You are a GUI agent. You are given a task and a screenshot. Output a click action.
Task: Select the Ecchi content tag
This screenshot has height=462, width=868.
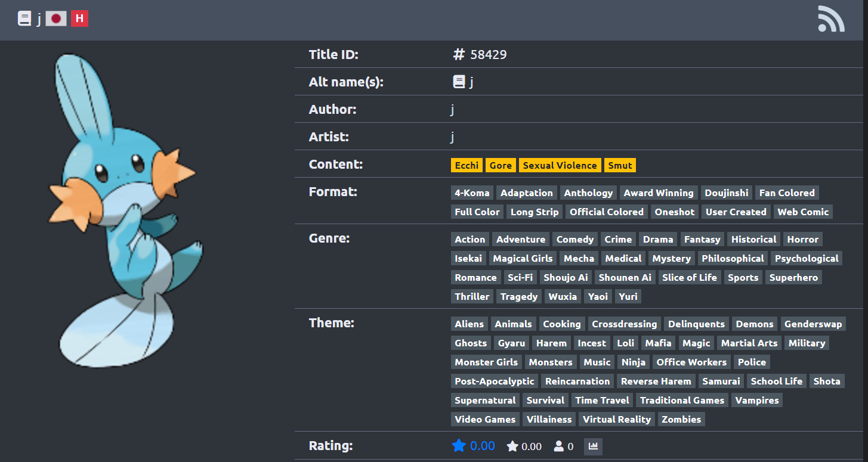[x=467, y=166]
